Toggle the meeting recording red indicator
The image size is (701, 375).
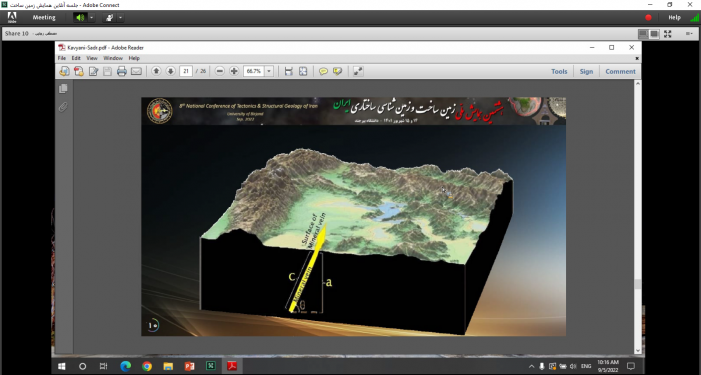pyautogui.click(x=648, y=17)
